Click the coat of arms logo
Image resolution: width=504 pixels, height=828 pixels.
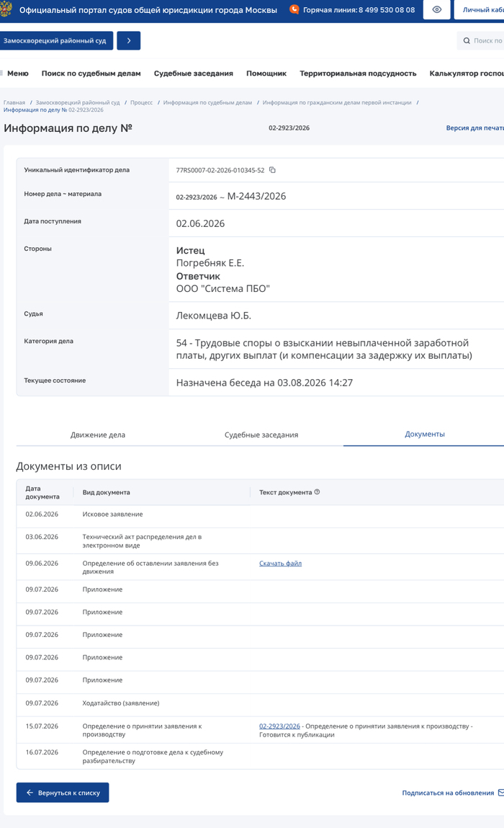(6, 9)
